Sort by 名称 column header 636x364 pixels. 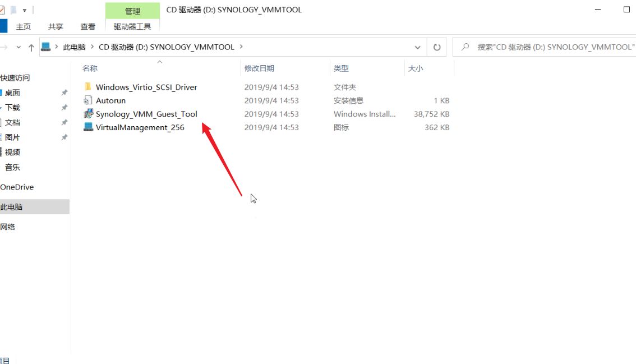[90, 68]
